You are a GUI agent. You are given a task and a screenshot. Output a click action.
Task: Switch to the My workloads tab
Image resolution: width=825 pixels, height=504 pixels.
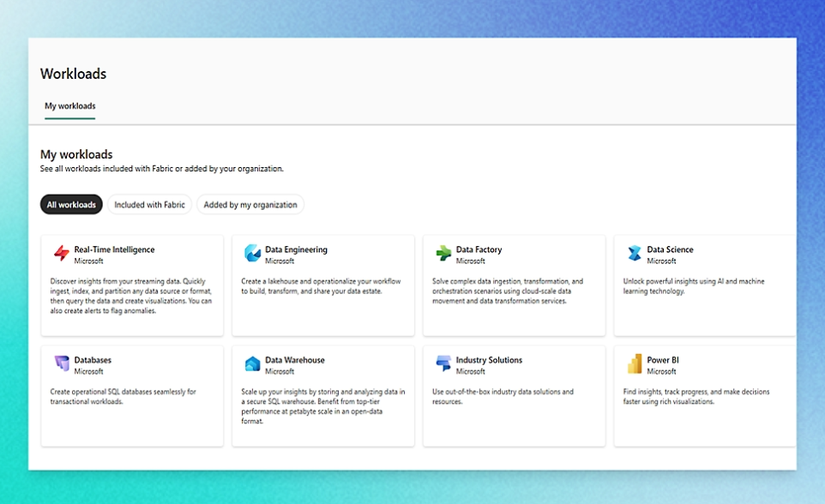(x=70, y=106)
